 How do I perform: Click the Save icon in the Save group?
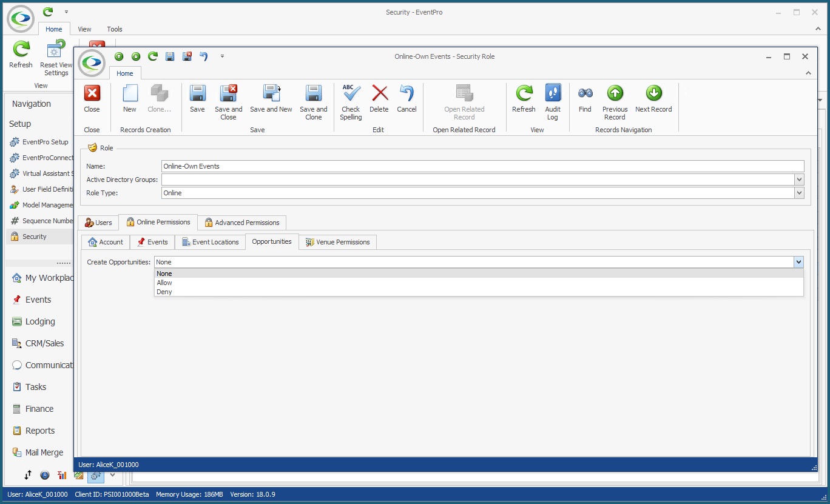pyautogui.click(x=197, y=98)
